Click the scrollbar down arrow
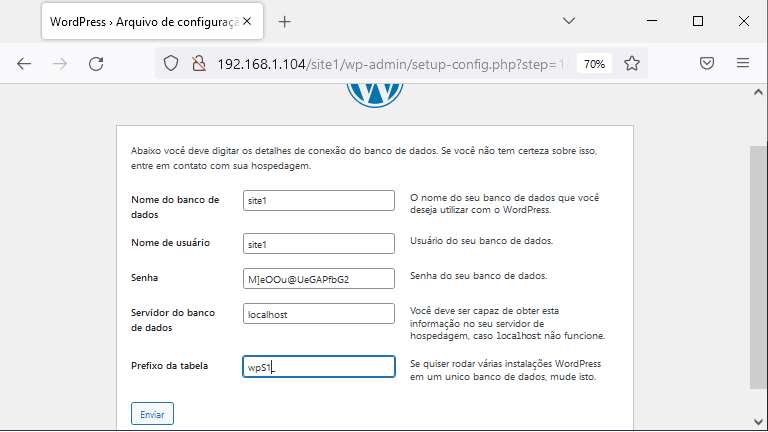768x432 pixels. pos(758,422)
